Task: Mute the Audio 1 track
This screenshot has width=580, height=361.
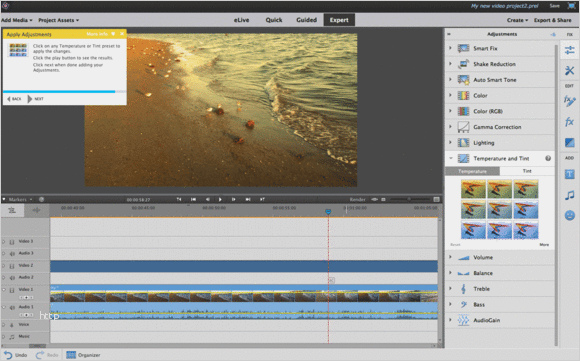Action: (x=12, y=307)
